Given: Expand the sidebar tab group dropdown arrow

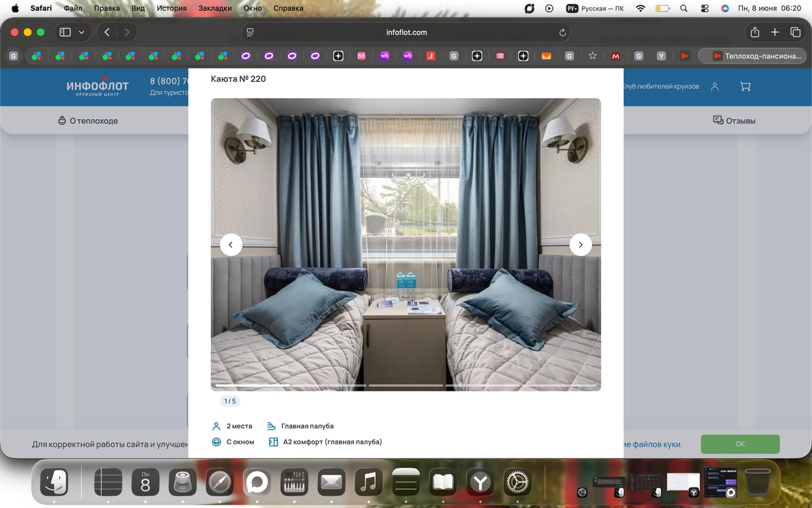Looking at the screenshot, I should (x=82, y=32).
